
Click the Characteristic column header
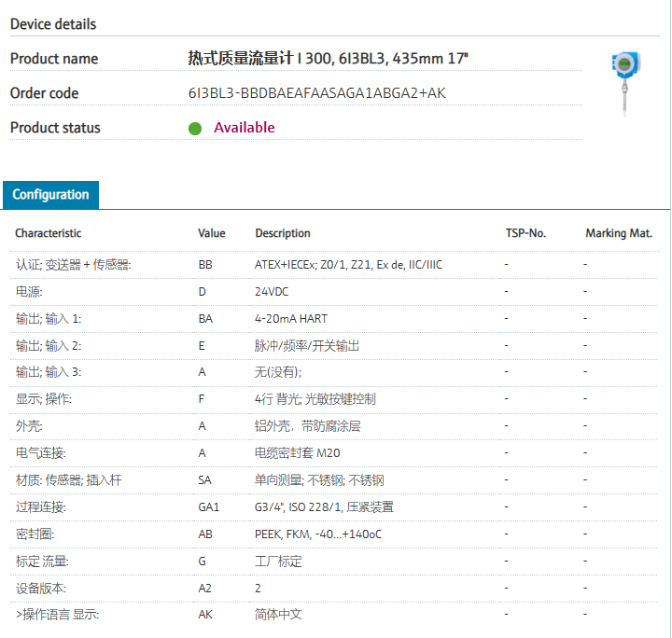pyautogui.click(x=49, y=233)
